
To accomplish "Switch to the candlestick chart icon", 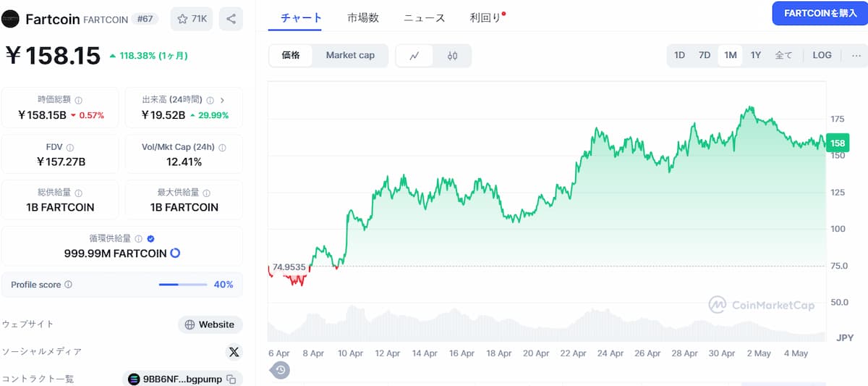I will click(x=453, y=56).
